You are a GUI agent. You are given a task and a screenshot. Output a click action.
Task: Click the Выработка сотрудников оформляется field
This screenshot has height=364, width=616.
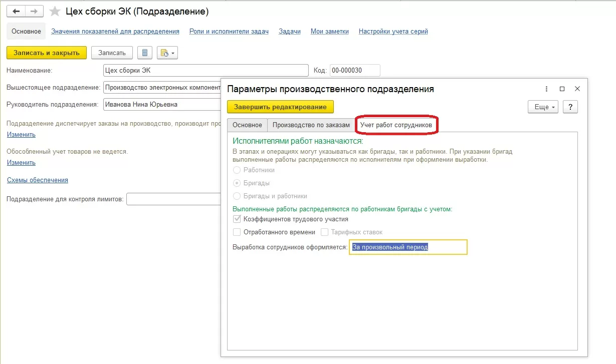click(x=408, y=247)
